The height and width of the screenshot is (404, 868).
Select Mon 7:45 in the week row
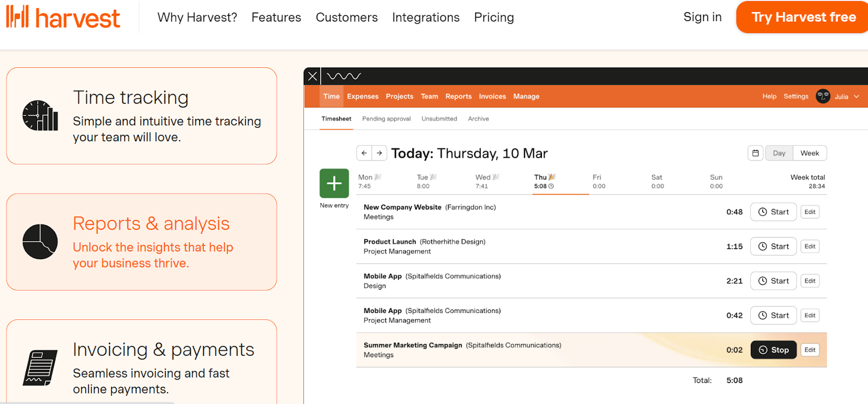coord(369,182)
